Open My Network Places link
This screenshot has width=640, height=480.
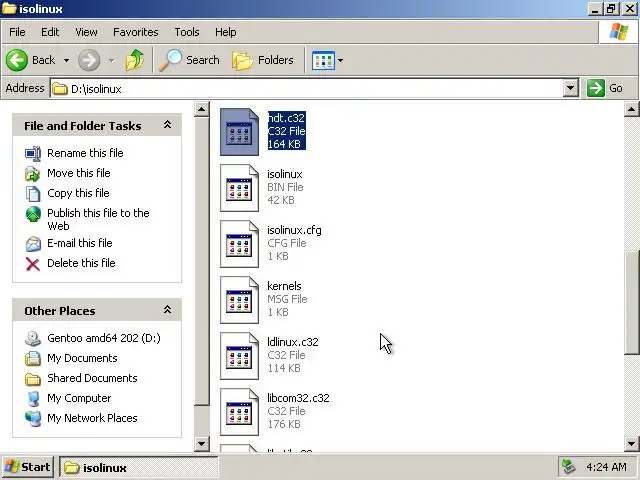point(92,418)
